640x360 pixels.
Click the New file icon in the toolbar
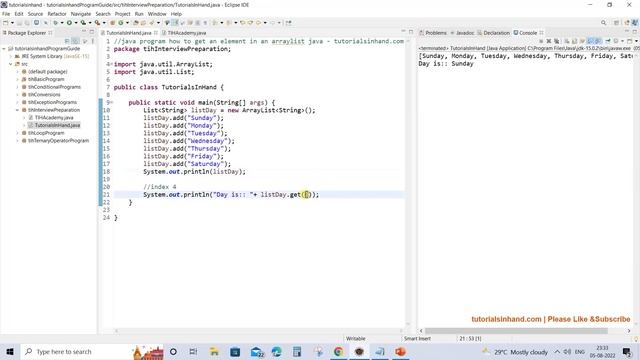tap(6, 23)
